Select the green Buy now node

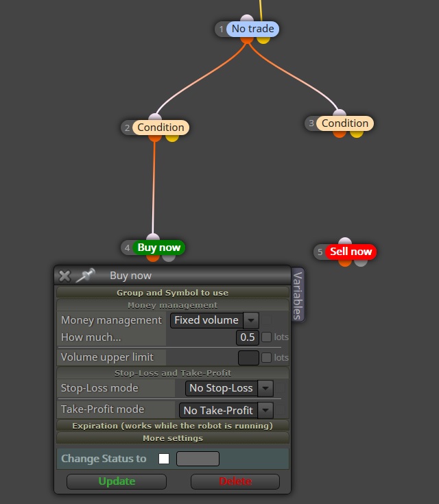click(x=159, y=248)
